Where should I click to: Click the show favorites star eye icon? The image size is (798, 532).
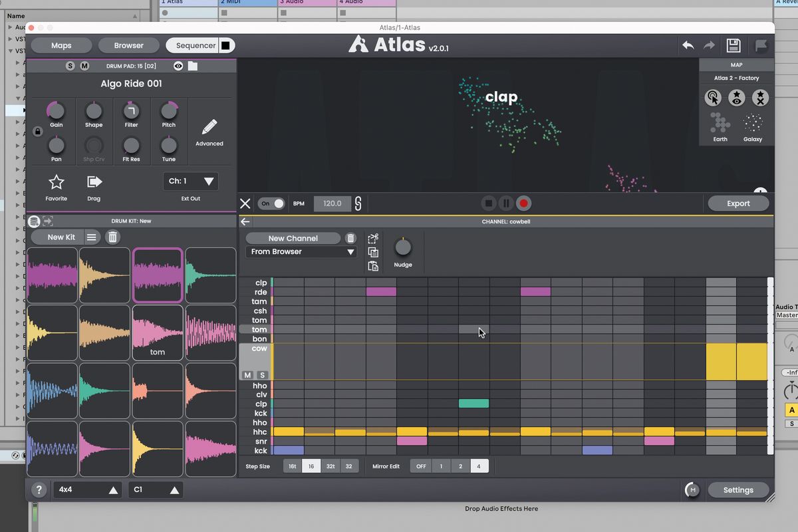736,98
